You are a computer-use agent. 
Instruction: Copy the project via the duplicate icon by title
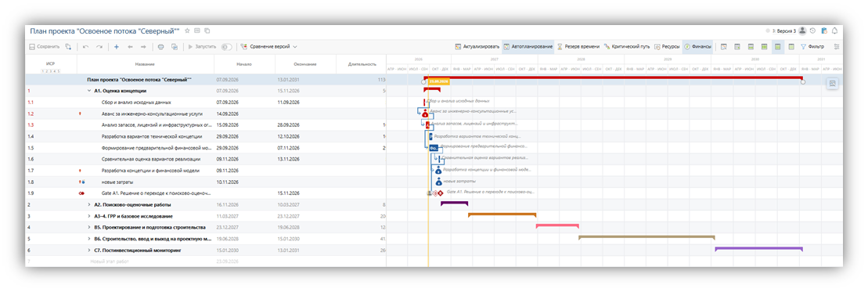point(207,31)
